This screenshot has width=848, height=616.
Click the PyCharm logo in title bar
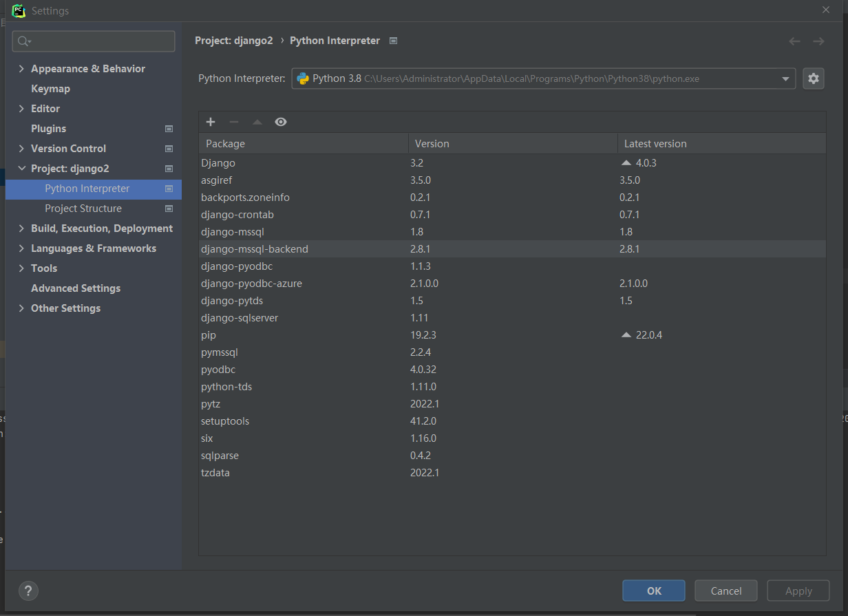pyautogui.click(x=19, y=10)
